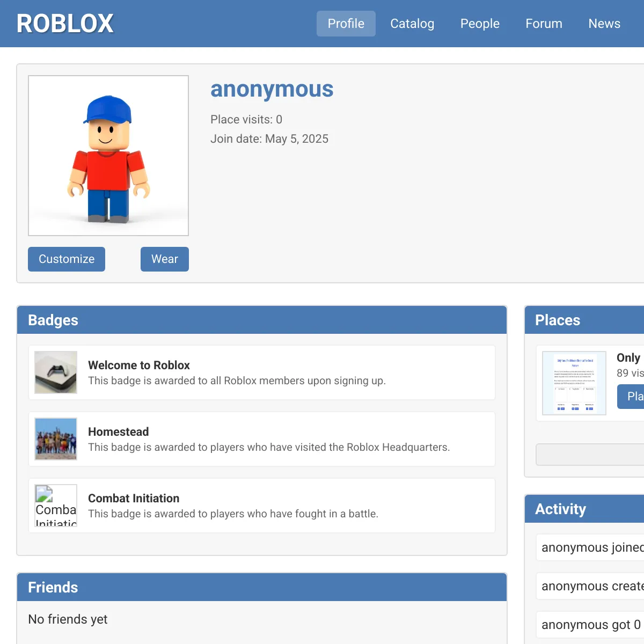The image size is (644, 644).
Task: Click the anonymous username heading
Action: tap(272, 89)
